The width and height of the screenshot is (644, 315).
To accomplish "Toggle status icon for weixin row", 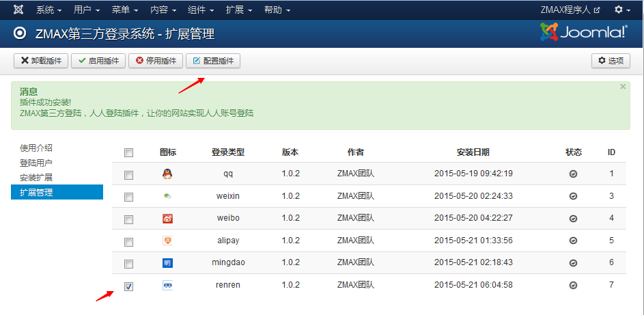I will pos(574,196).
